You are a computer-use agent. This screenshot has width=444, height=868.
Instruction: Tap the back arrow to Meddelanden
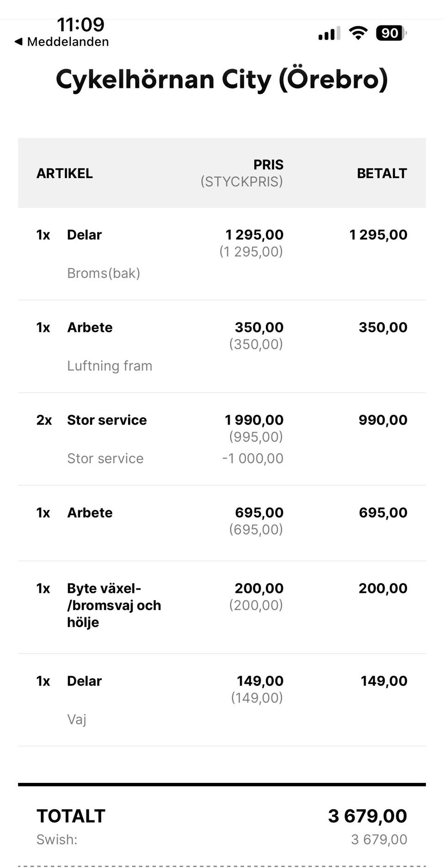click(x=18, y=42)
